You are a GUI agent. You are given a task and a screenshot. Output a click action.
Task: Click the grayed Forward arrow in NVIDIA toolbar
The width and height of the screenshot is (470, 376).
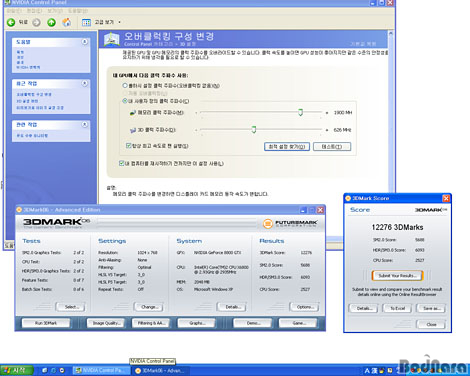point(36,22)
